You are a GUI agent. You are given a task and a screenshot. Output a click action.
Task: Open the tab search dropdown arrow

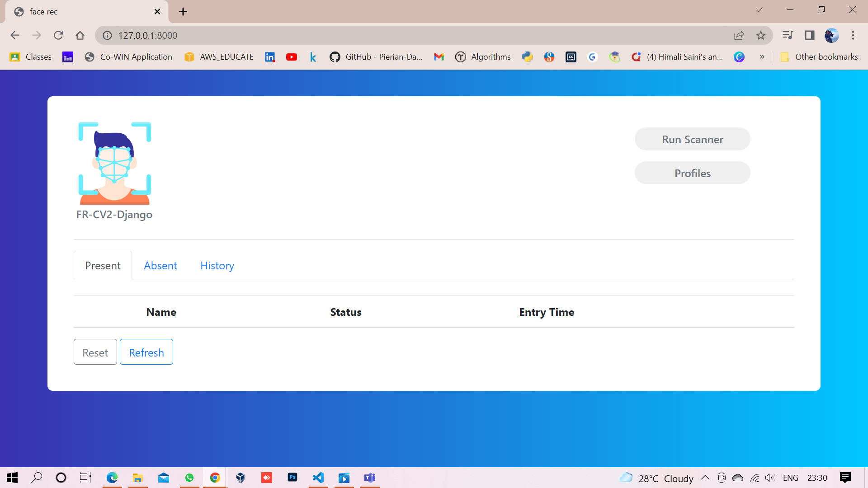tap(759, 9)
